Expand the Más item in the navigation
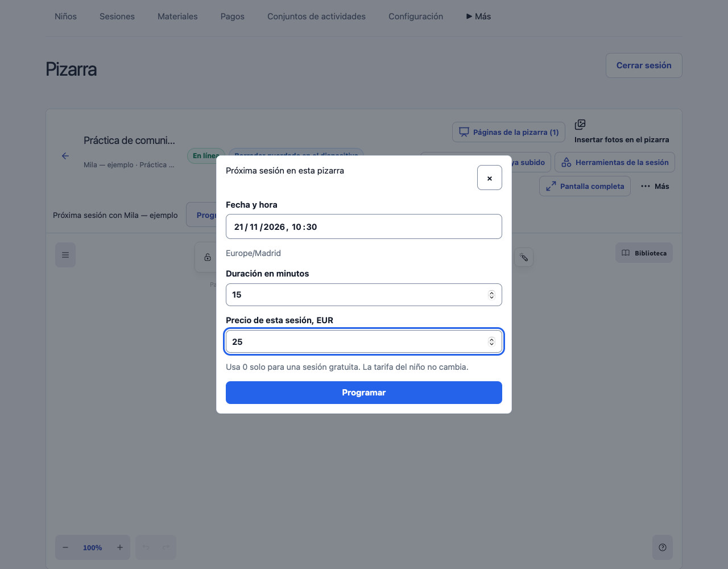This screenshot has height=569, width=728. click(x=478, y=17)
